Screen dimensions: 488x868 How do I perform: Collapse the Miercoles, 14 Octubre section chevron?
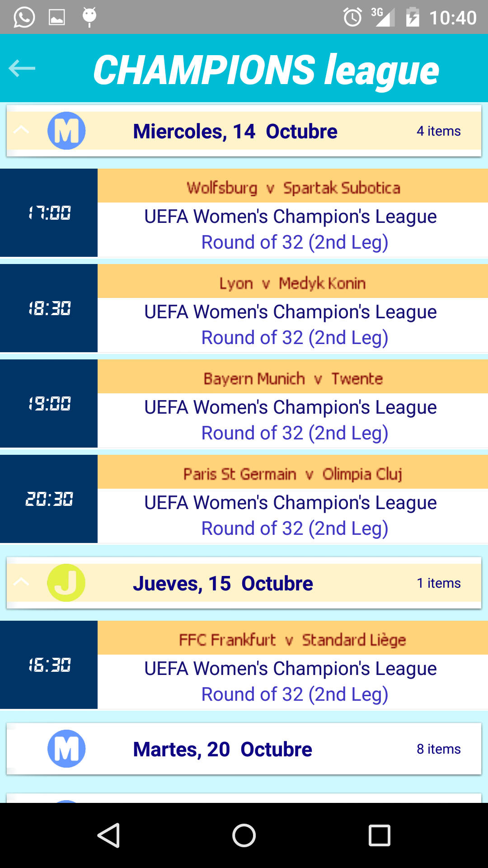tap(21, 131)
